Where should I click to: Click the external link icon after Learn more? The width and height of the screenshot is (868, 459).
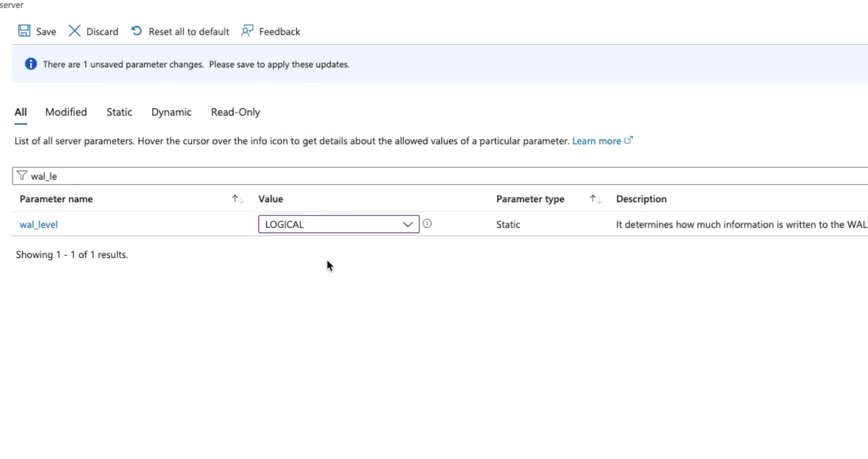628,140
